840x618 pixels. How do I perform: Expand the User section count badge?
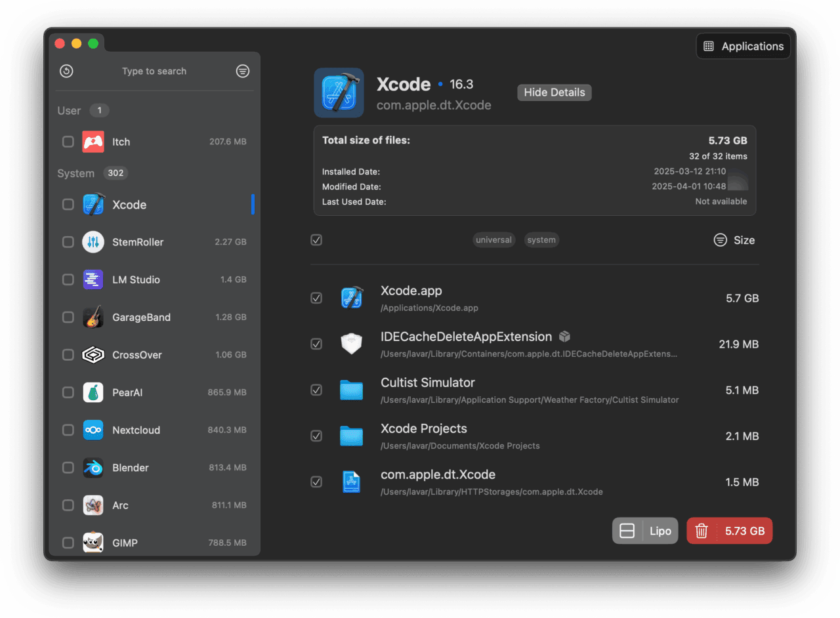click(100, 110)
